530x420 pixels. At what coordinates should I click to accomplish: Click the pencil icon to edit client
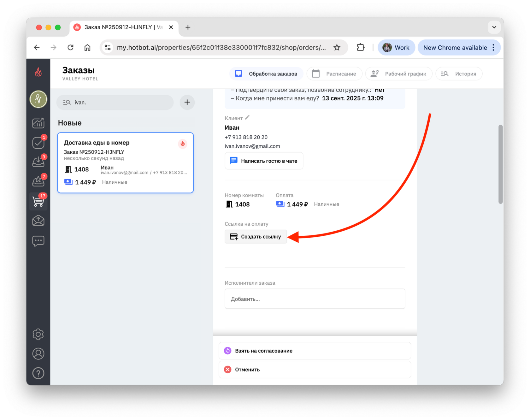click(247, 117)
